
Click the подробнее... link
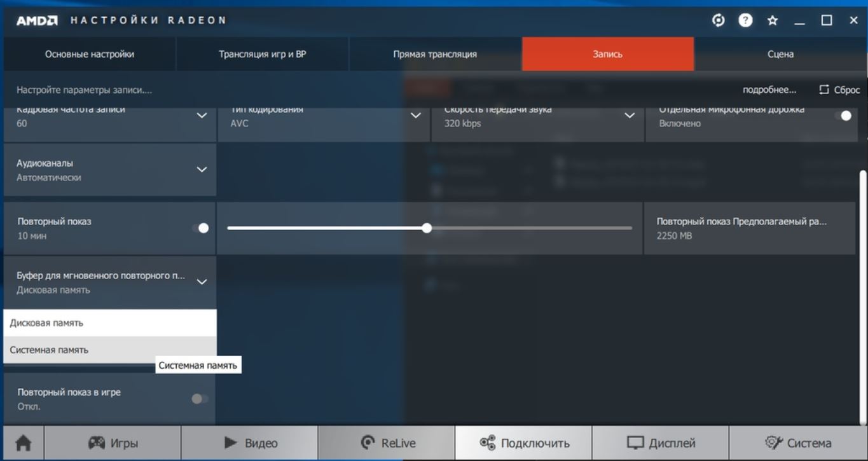[x=769, y=90]
